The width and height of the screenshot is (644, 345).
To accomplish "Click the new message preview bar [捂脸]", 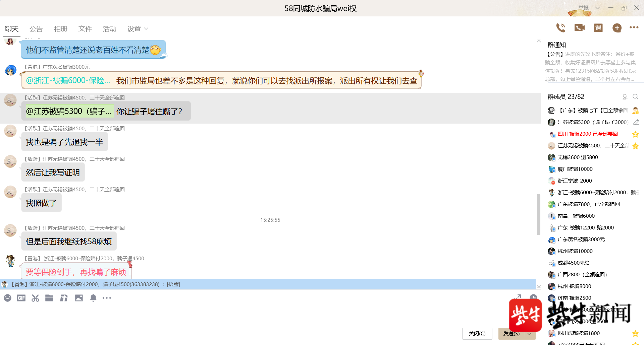I will [x=268, y=284].
